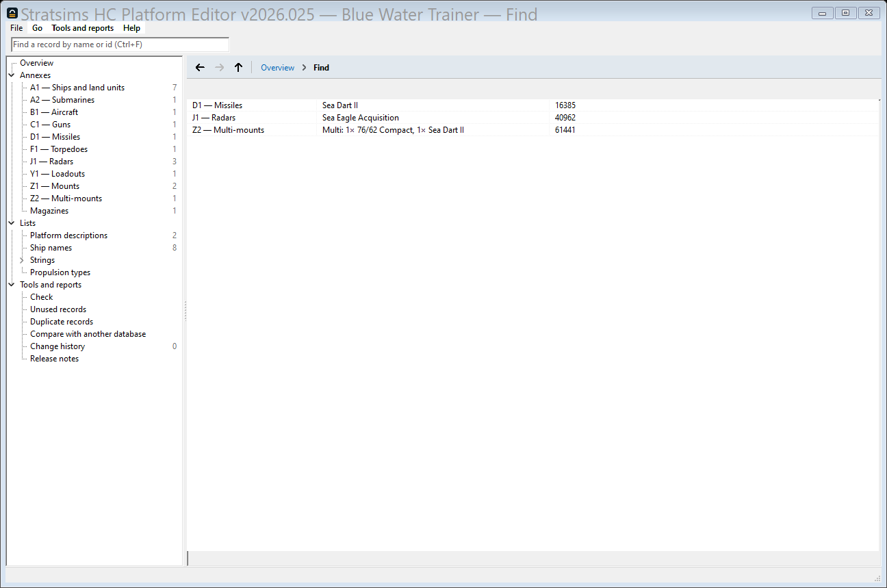
Task: Collapse the Annexes tree node
Action: (x=12, y=75)
